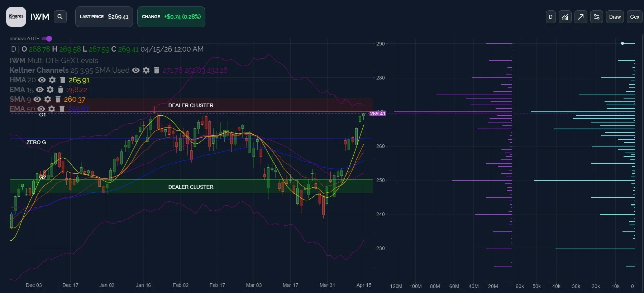The width and height of the screenshot is (644, 293).
Task: Open the Draw tools button
Action: tap(615, 17)
